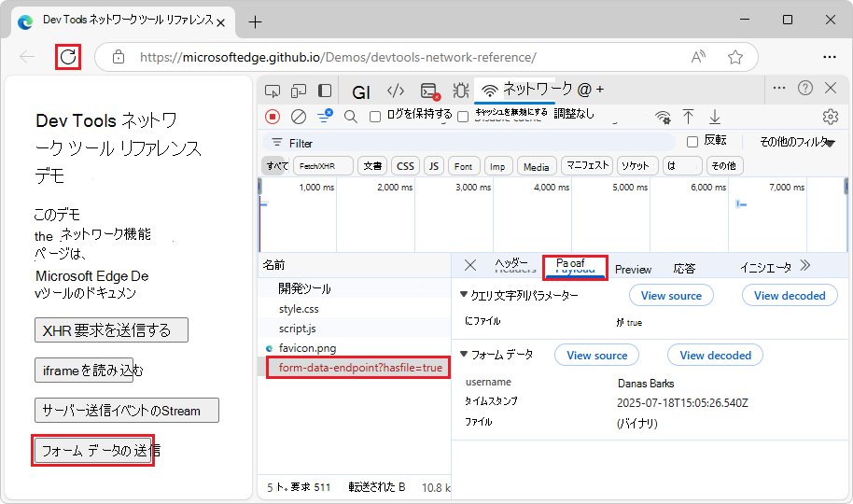Switch to the Initiator tab
This screenshot has width=853, height=504.
pyautogui.click(x=765, y=267)
